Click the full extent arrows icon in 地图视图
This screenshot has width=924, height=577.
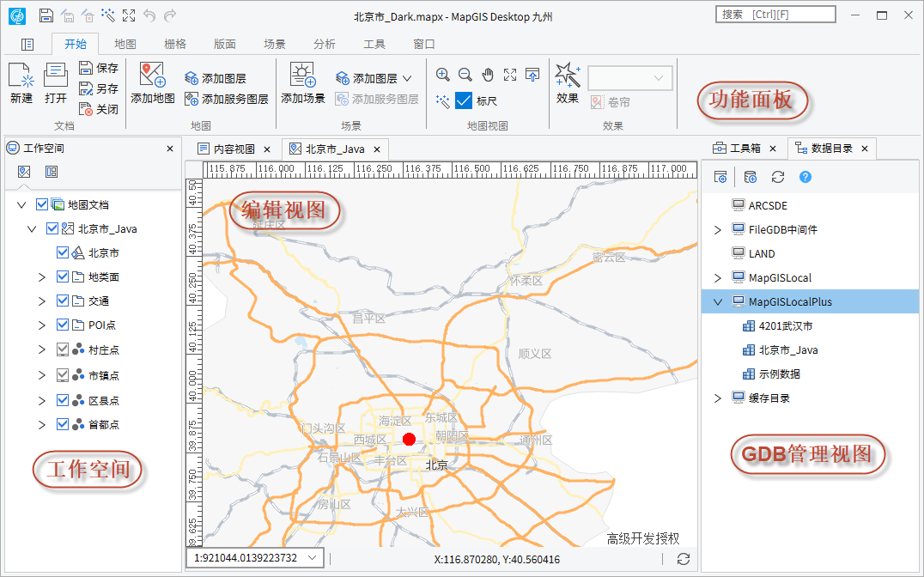(510, 75)
